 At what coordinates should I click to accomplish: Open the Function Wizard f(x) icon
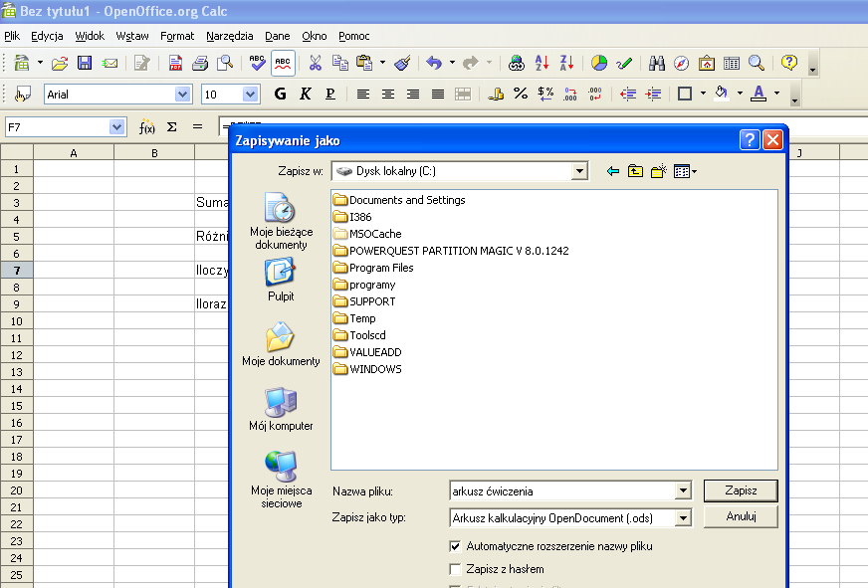click(x=146, y=127)
